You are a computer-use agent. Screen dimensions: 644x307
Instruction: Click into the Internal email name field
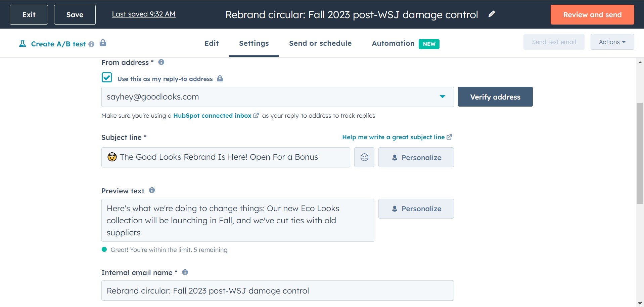pyautogui.click(x=277, y=291)
